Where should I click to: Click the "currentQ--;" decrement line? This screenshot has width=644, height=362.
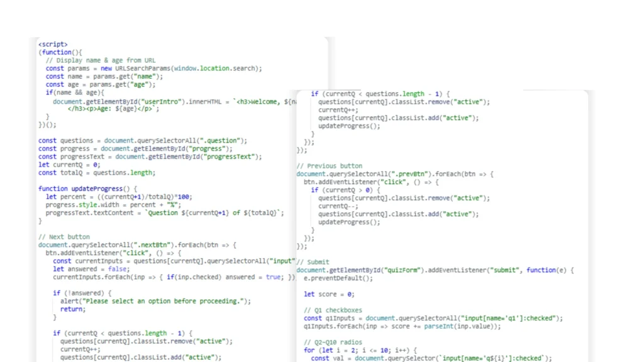click(338, 206)
